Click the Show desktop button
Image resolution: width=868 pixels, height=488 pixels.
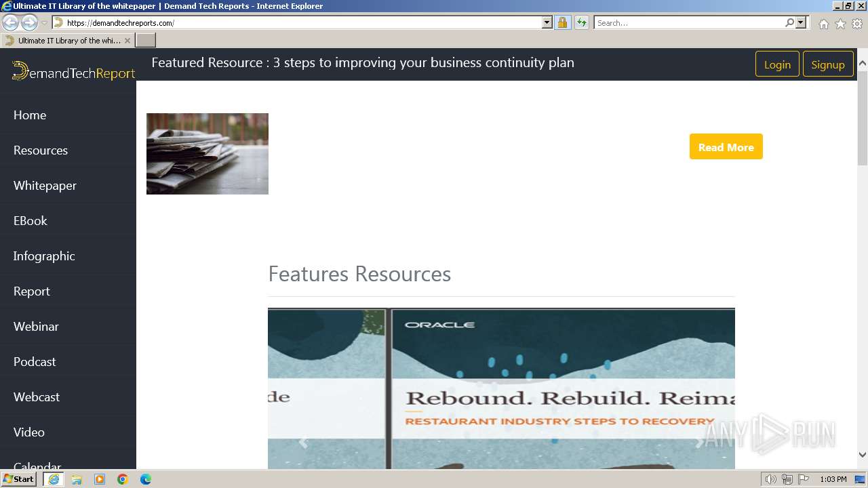(x=861, y=479)
